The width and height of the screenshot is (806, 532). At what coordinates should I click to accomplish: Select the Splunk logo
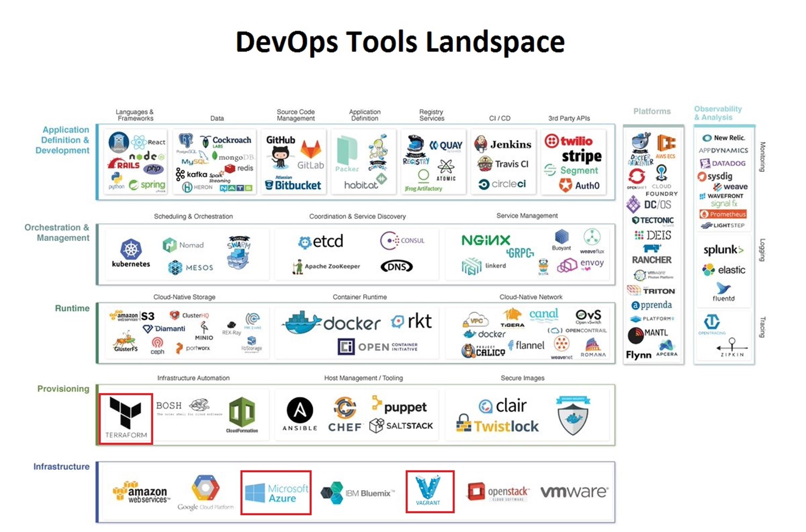[723, 250]
